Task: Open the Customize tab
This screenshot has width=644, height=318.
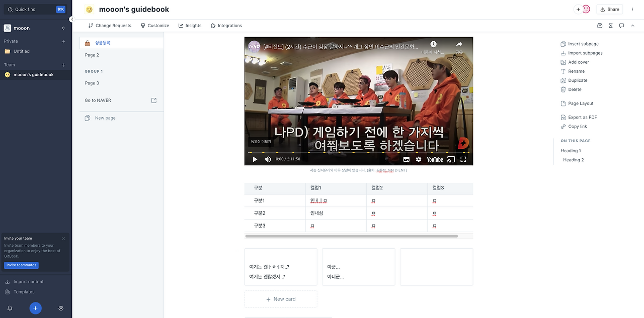Action: [155, 26]
